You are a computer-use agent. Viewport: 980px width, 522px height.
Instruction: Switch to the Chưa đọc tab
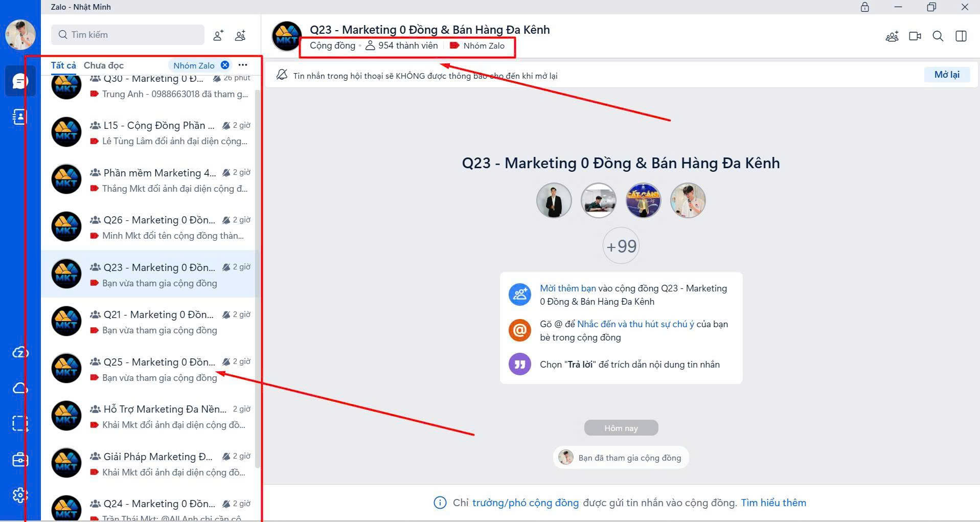[x=103, y=65]
